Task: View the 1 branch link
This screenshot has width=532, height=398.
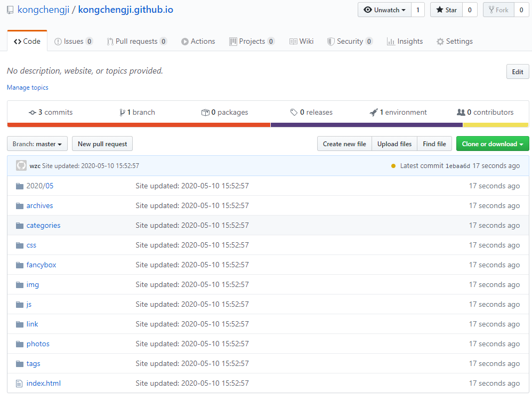Action: [x=138, y=113]
